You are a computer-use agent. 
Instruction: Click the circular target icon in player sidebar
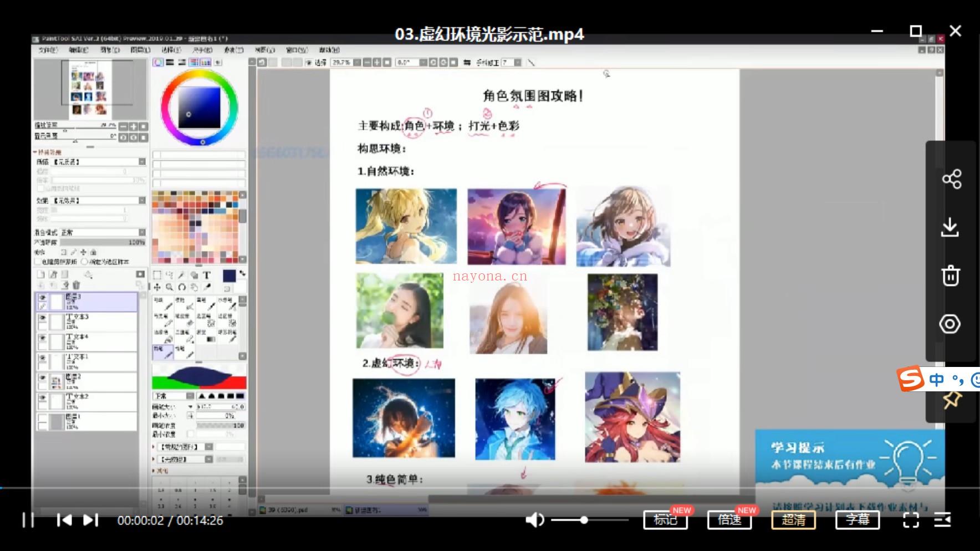tap(950, 324)
